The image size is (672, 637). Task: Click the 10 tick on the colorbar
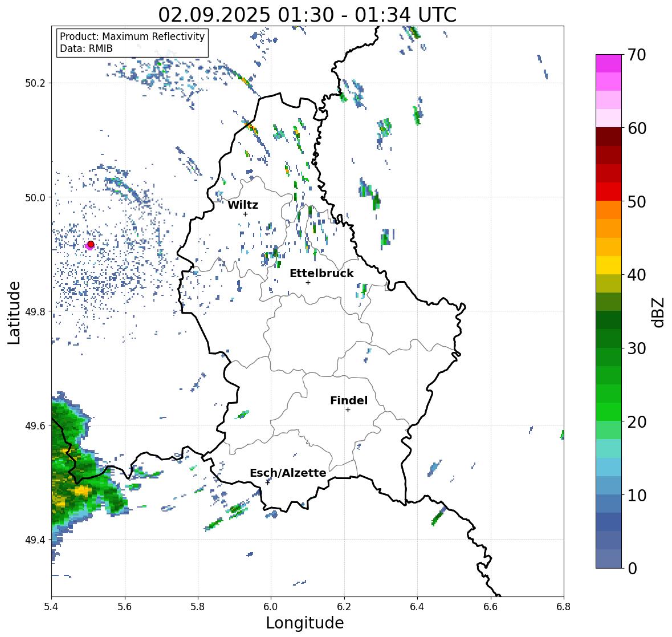[x=637, y=495]
